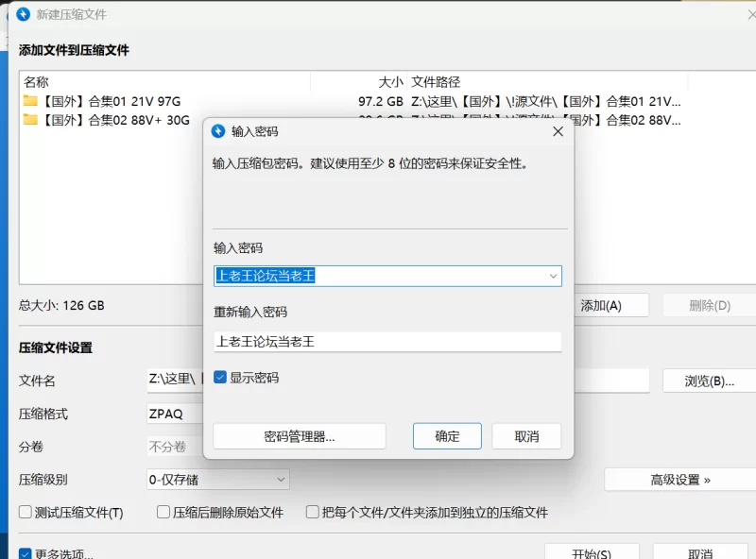Click the 添加(A) button

(610, 305)
